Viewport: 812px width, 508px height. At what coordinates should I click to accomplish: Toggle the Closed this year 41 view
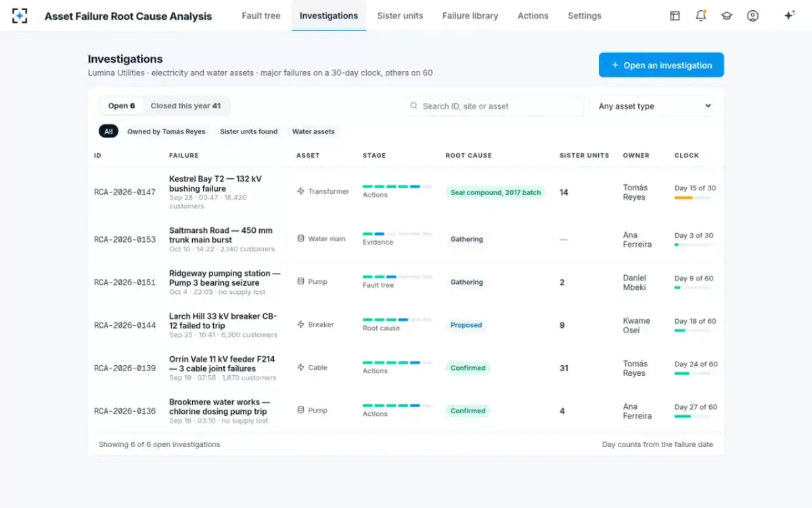pos(185,106)
